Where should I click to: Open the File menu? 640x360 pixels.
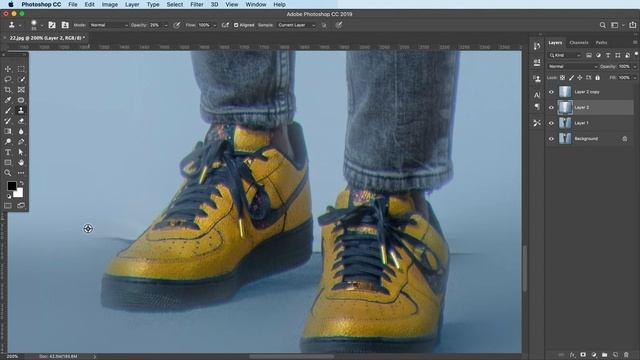click(x=73, y=4)
